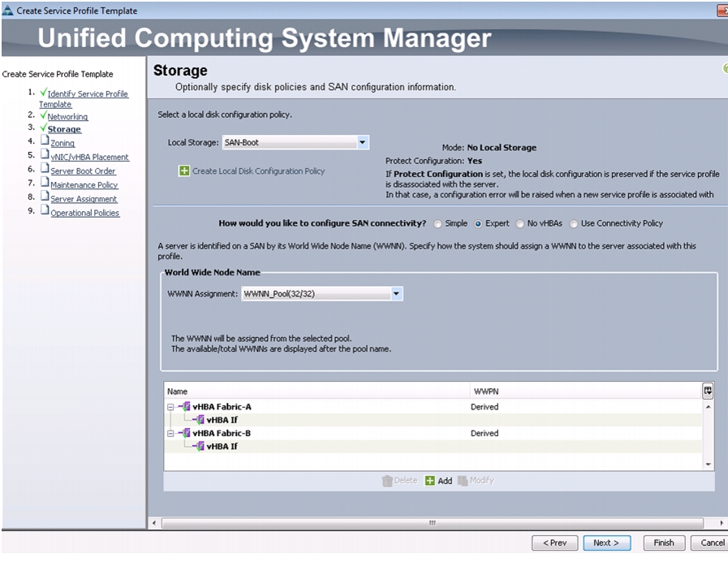This screenshot has height=584, width=728.
Task: Go to the Networking step
Action: [68, 117]
